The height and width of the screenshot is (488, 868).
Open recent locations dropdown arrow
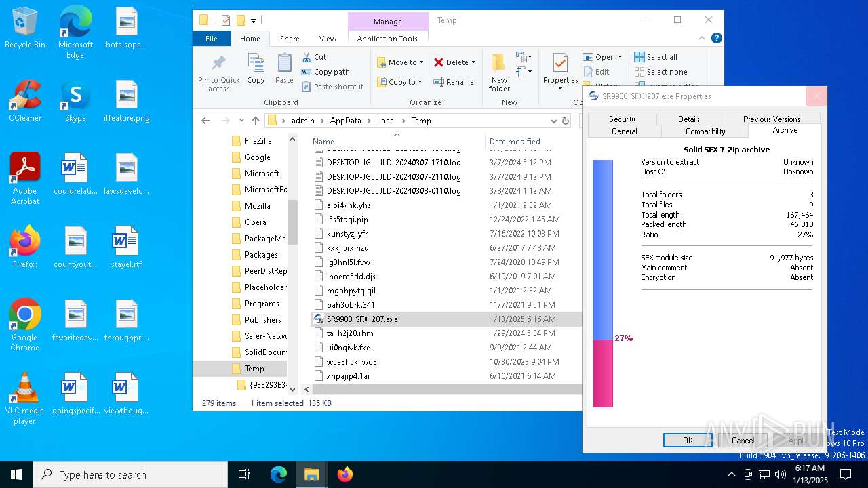[x=241, y=121]
